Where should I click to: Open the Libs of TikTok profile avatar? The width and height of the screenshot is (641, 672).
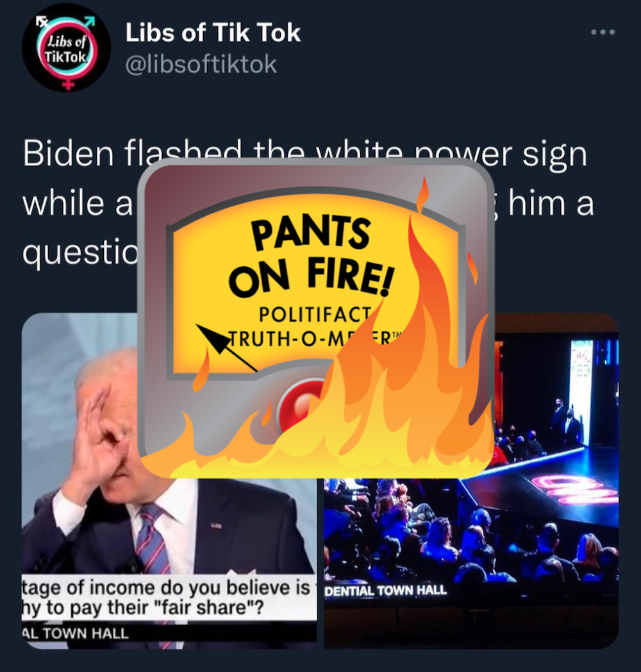pos(67,48)
